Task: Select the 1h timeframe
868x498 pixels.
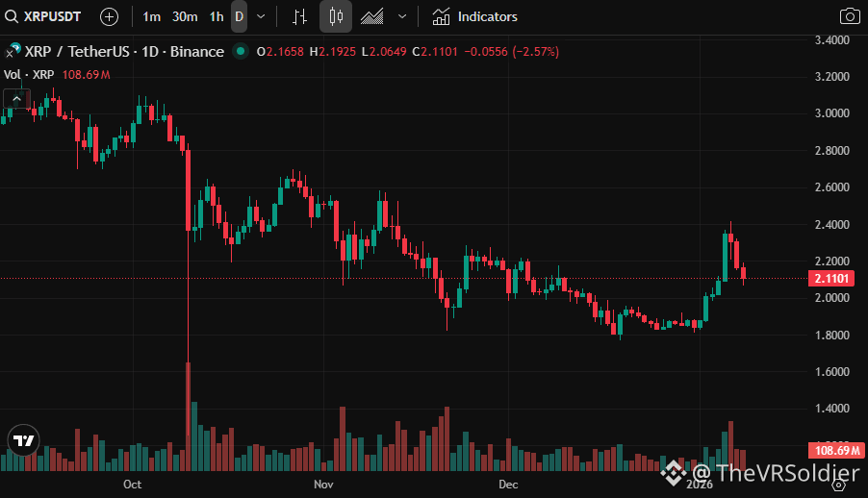Action: tap(217, 16)
